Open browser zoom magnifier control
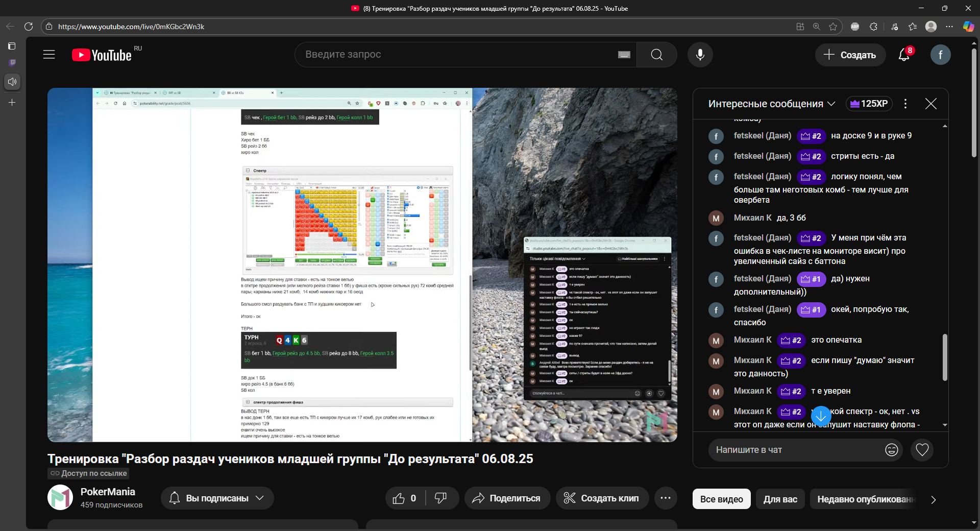This screenshot has height=531, width=980. pyautogui.click(x=817, y=27)
